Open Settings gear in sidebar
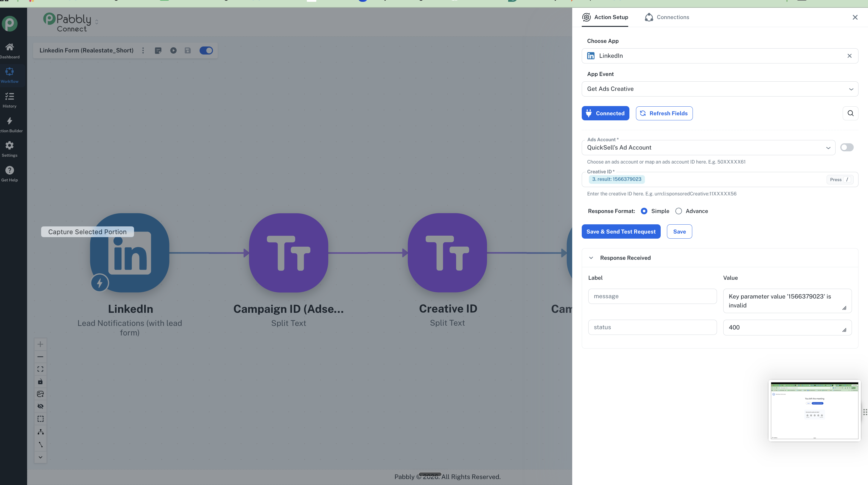The width and height of the screenshot is (868, 485). coord(10,149)
